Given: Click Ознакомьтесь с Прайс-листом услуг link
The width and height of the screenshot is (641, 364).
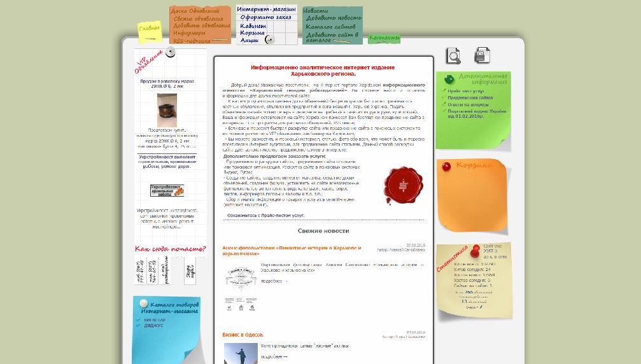Looking at the screenshot, I should 265,215.
